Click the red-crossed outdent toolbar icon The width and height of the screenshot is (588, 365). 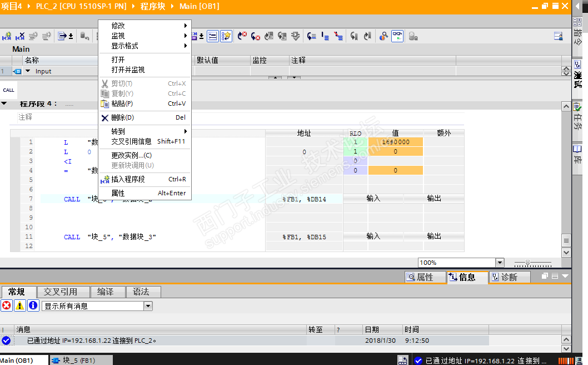tap(338, 36)
